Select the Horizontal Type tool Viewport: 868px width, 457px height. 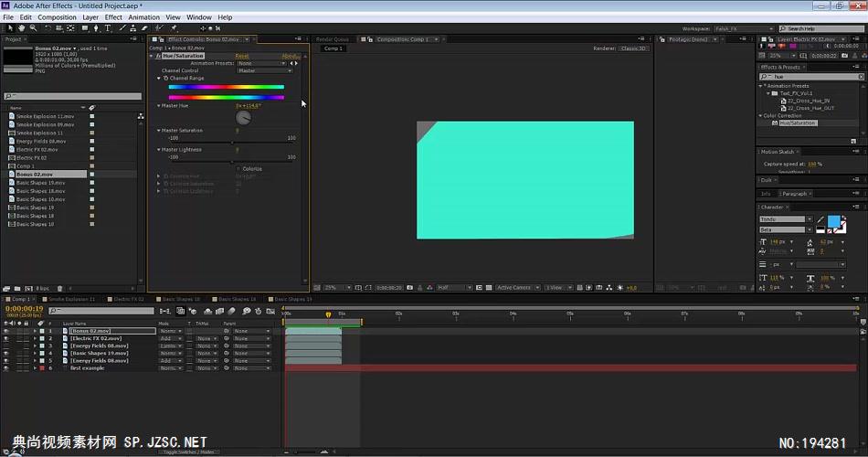pos(108,27)
